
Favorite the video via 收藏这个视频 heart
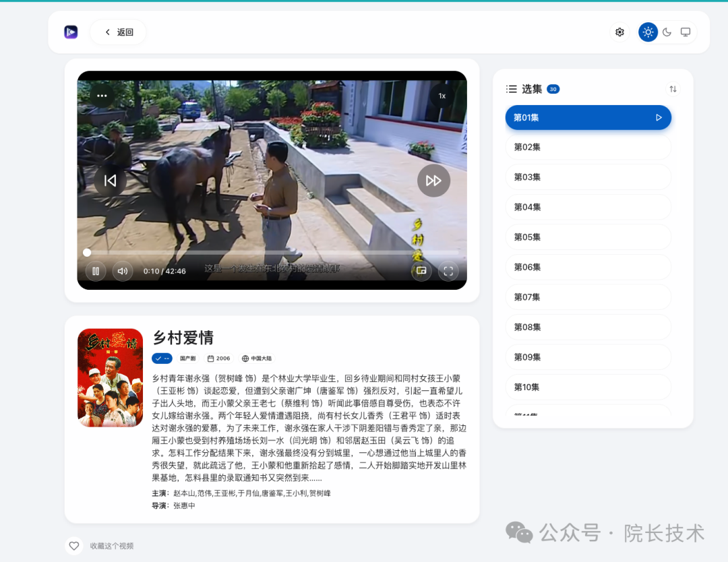[x=74, y=546]
